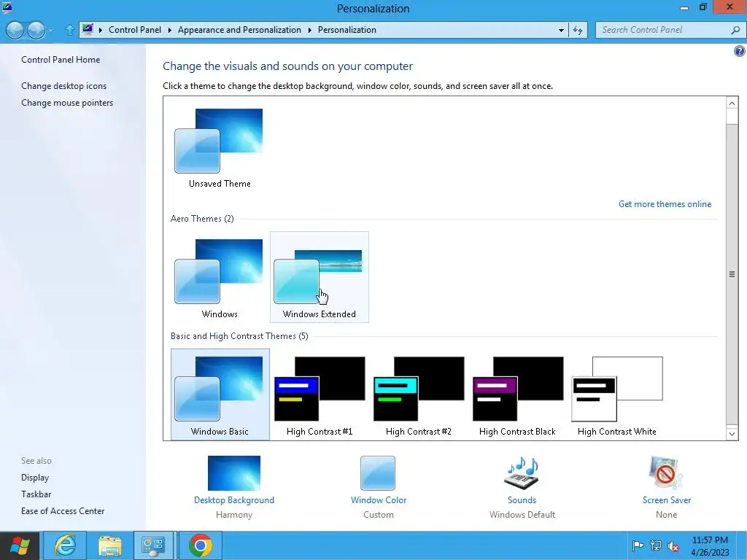Click the theme list scroll down arrow

[x=732, y=433]
